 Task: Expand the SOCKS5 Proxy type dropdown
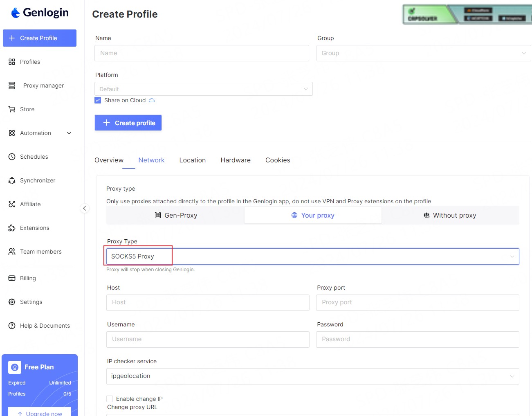click(x=312, y=256)
